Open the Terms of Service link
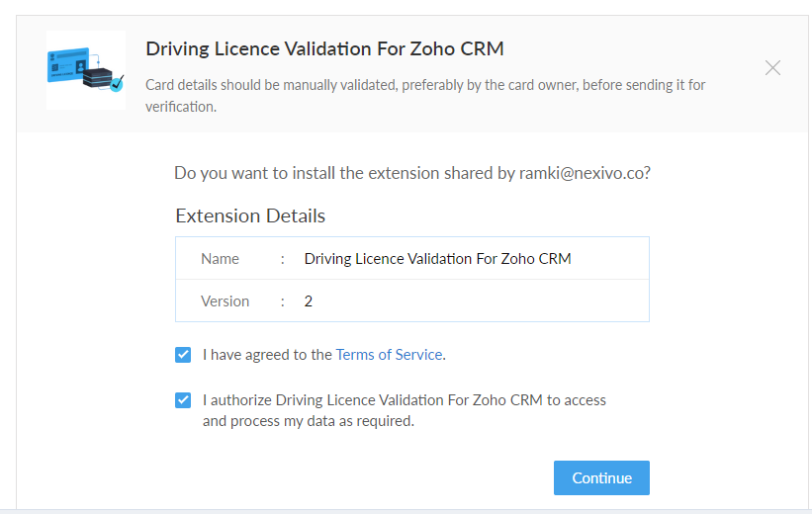812x514 pixels. [389, 355]
